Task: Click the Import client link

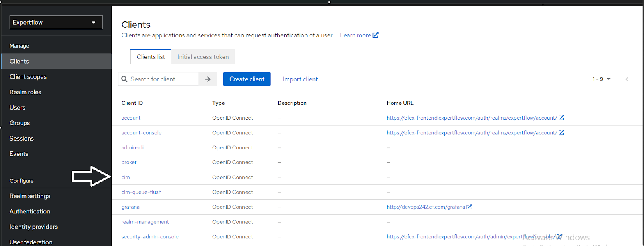Action: coord(300,79)
